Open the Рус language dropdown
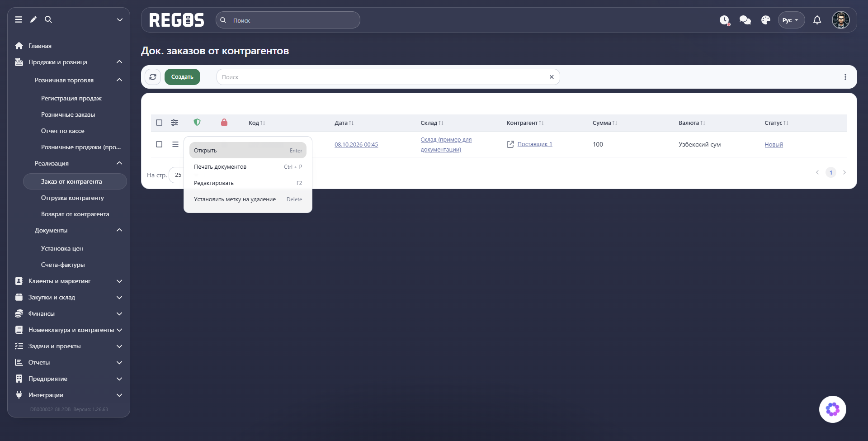 click(791, 20)
